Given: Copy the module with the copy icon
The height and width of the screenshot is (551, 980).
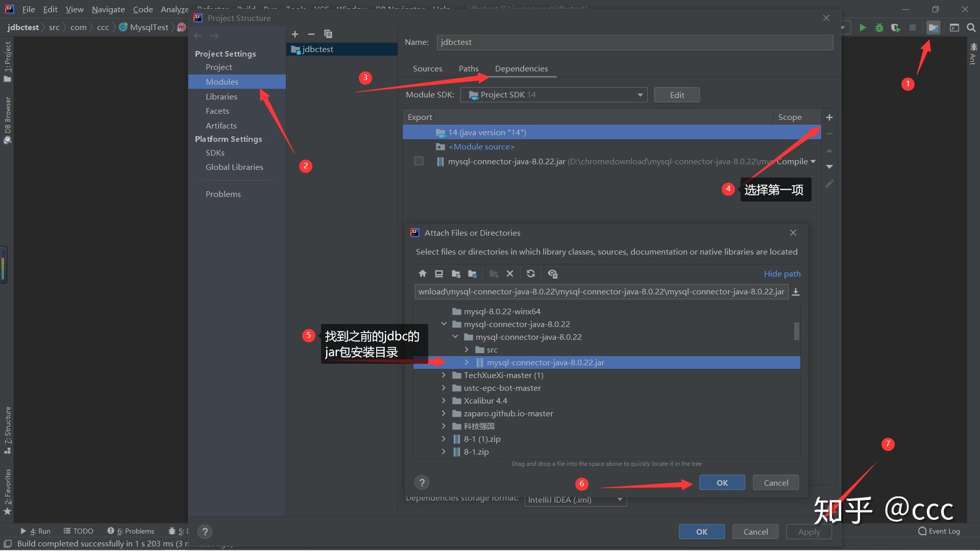Looking at the screenshot, I should pos(328,34).
